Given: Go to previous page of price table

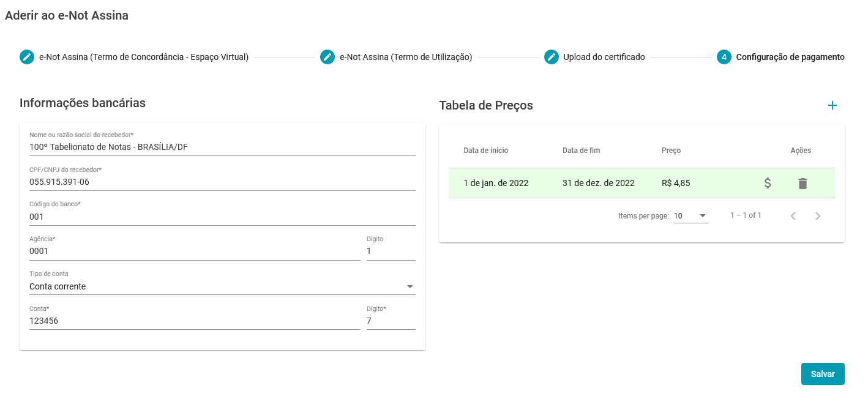Looking at the screenshot, I should pyautogui.click(x=793, y=216).
